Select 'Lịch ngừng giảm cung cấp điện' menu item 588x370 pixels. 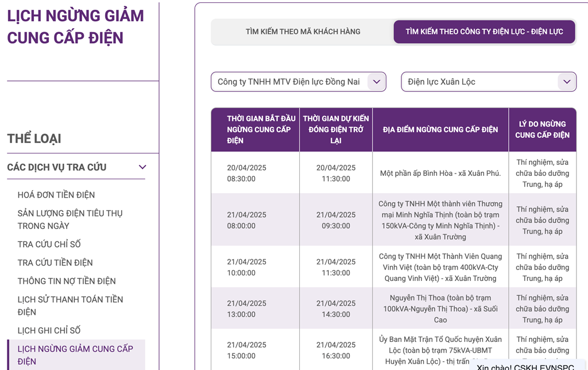pyautogui.click(x=75, y=355)
